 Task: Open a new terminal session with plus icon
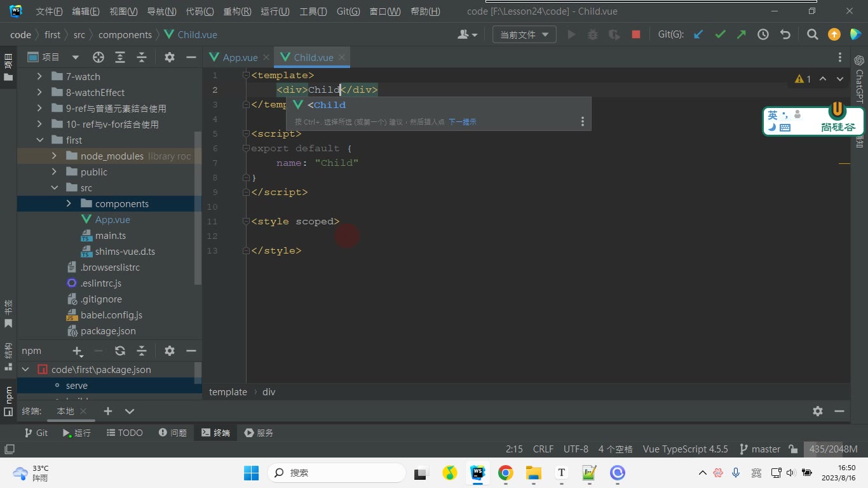108,411
